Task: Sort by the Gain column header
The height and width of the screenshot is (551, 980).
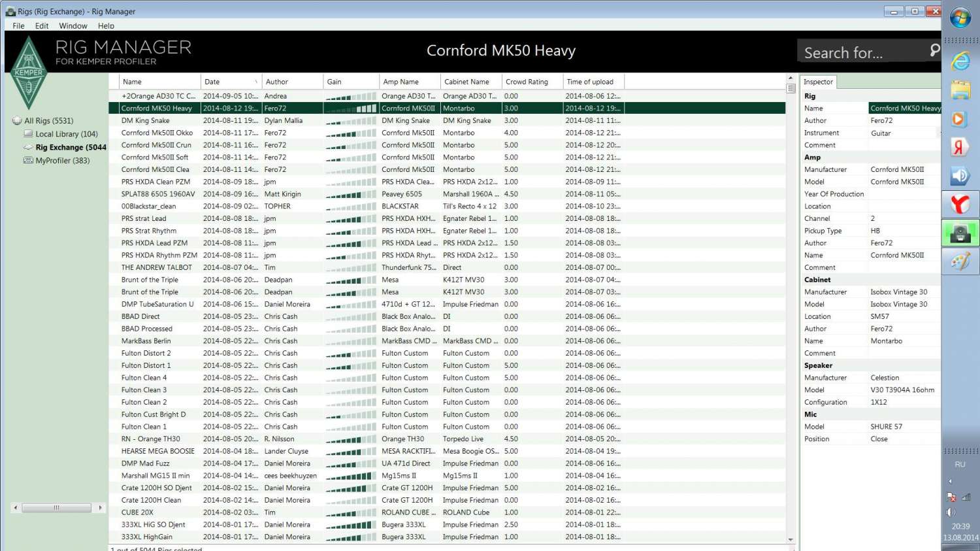Action: click(351, 82)
